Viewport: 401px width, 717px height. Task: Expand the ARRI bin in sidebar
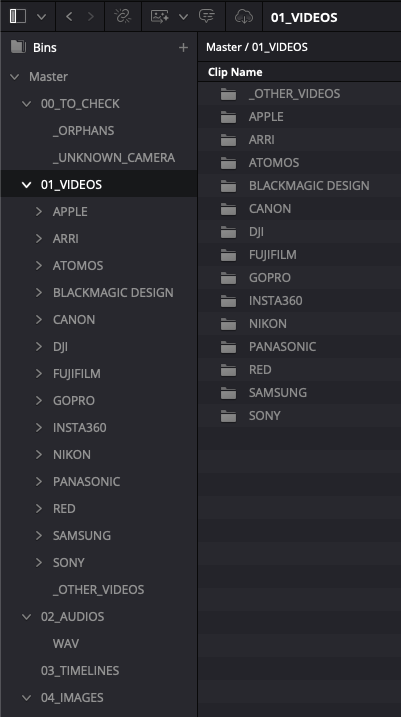(39, 239)
